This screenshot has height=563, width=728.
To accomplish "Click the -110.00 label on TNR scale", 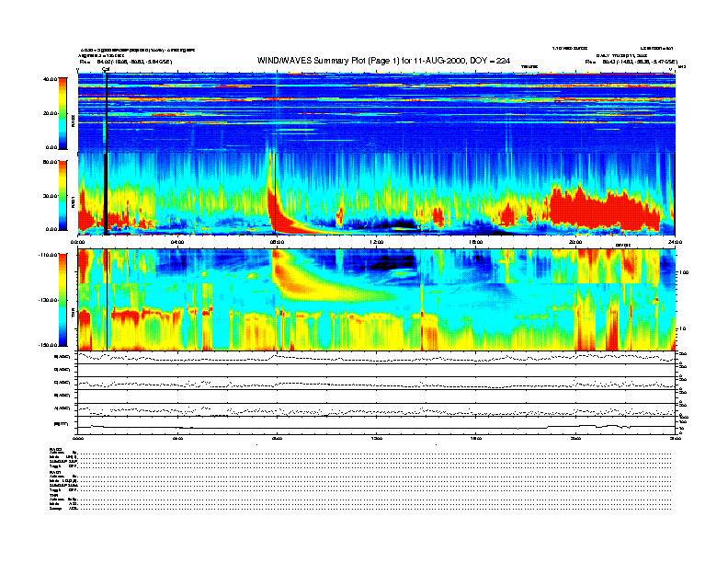I will [48, 255].
